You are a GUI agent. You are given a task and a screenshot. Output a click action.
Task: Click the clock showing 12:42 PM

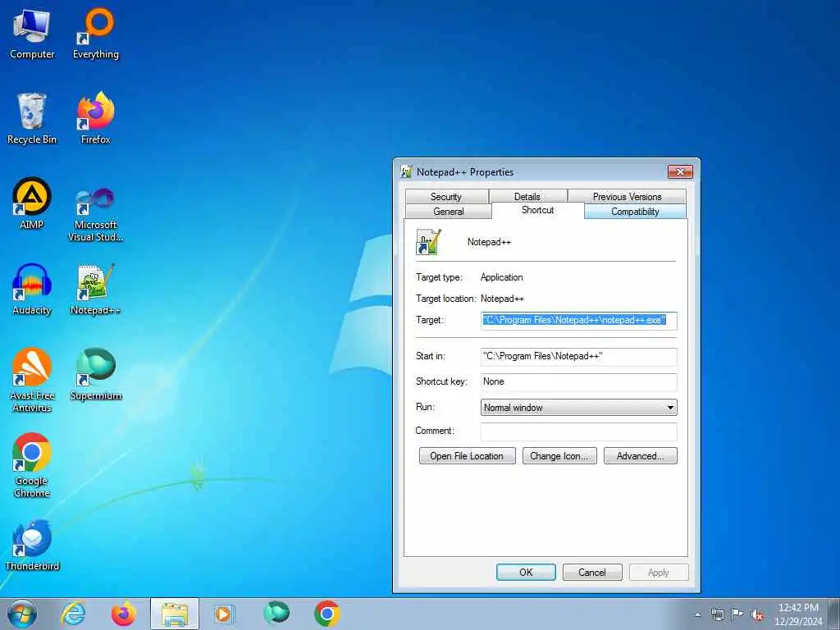tap(798, 614)
